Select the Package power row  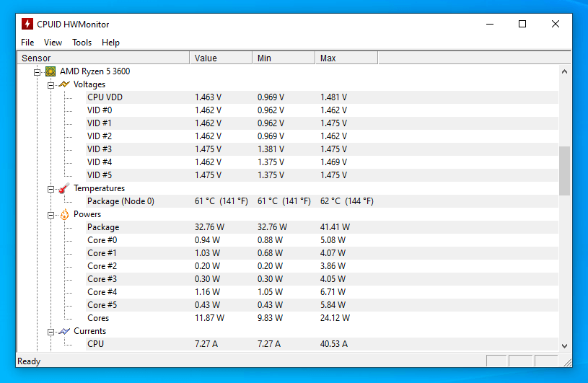tap(322, 227)
